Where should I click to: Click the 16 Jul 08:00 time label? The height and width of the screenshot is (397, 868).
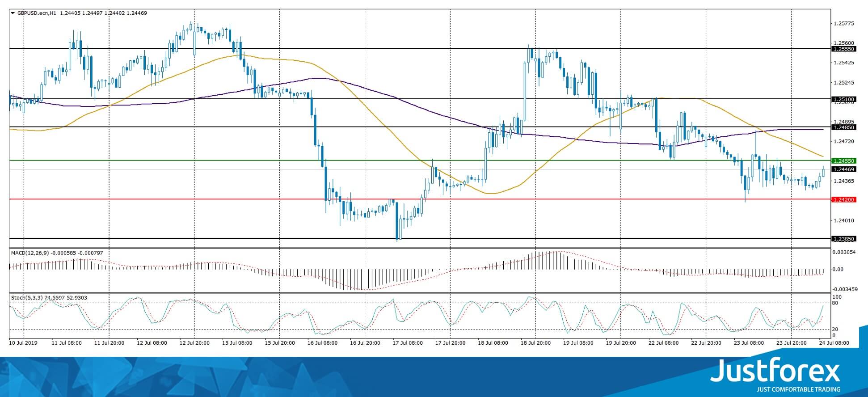pos(323,343)
